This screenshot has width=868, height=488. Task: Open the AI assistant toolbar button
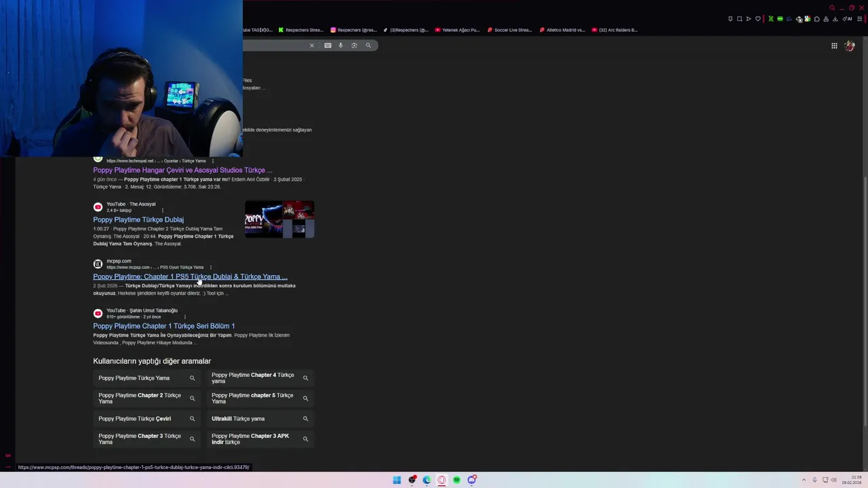pos(847,19)
